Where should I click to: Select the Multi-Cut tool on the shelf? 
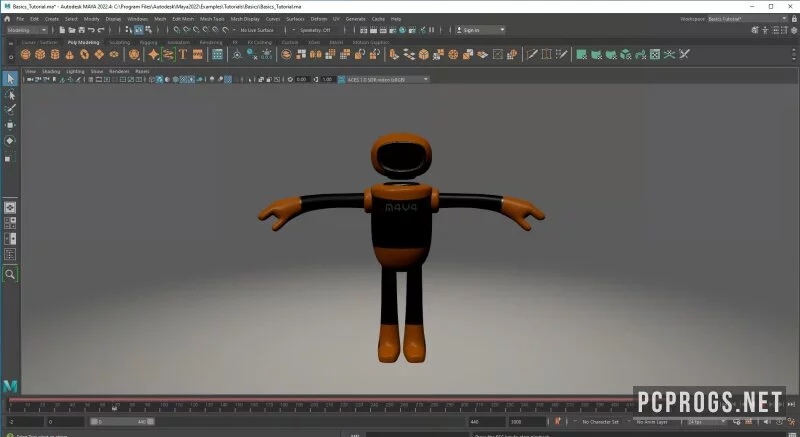532,54
